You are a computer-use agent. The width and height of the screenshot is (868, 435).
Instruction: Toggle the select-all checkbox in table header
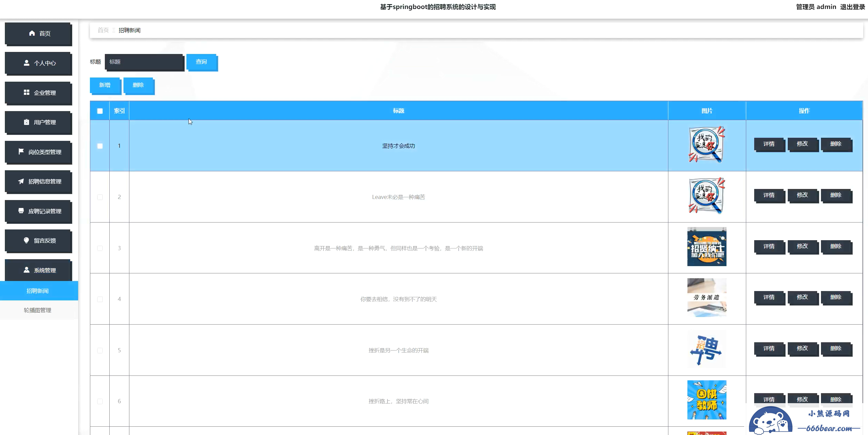pyautogui.click(x=100, y=111)
